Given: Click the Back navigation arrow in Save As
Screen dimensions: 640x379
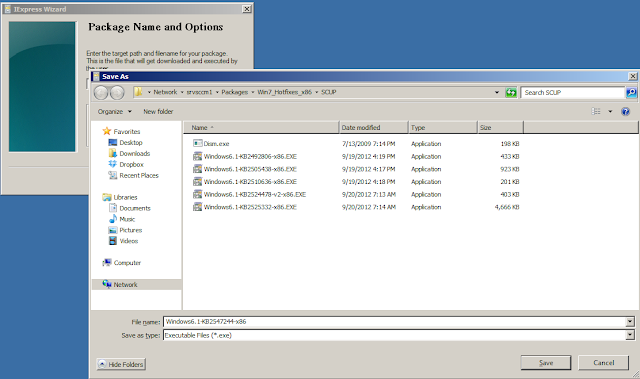Looking at the screenshot, I should pos(100,93).
